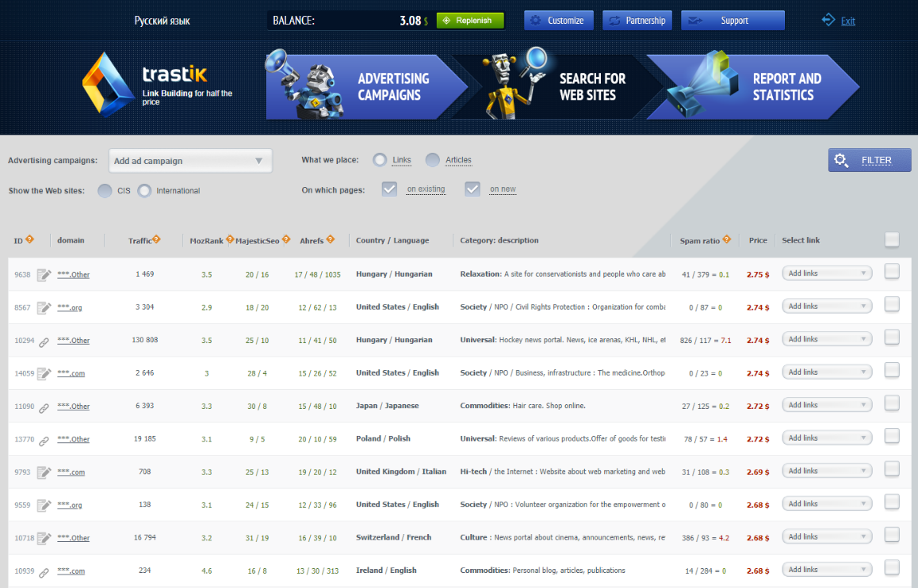The width and height of the screenshot is (918, 588).
Task: Select the Links radio button
Action: click(380, 160)
